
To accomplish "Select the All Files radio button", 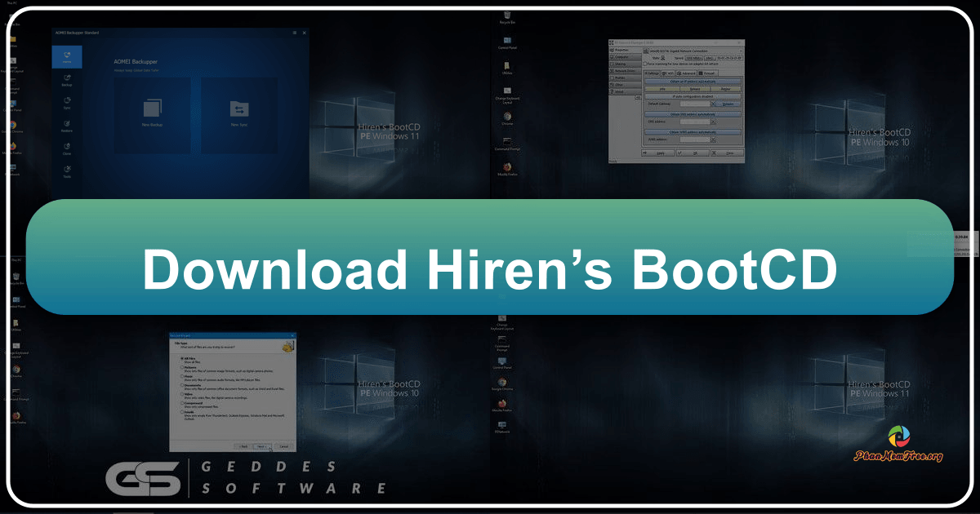I will [x=181, y=358].
